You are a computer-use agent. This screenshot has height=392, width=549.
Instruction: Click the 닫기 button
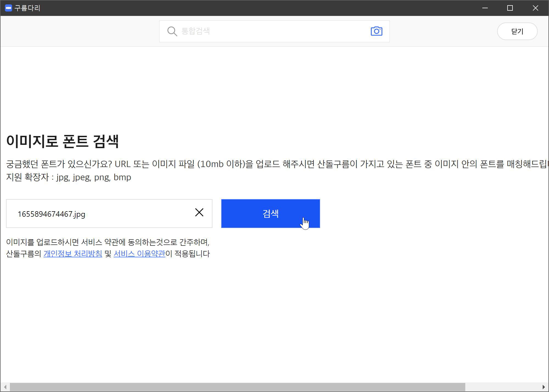pyautogui.click(x=517, y=31)
